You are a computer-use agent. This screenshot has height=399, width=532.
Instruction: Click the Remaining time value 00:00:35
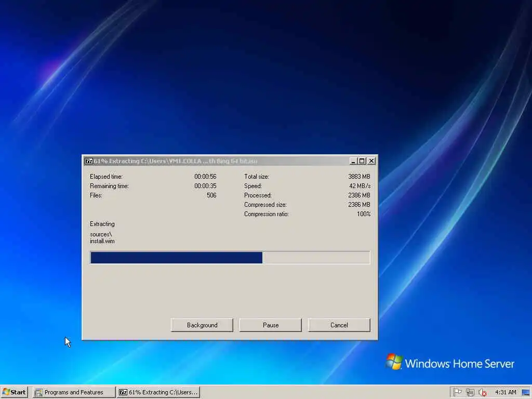(x=205, y=186)
